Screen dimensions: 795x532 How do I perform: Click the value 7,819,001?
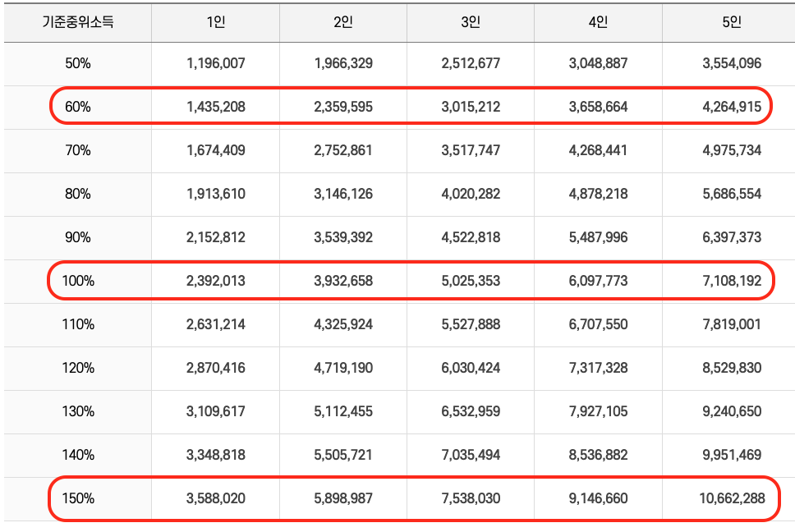click(732, 324)
